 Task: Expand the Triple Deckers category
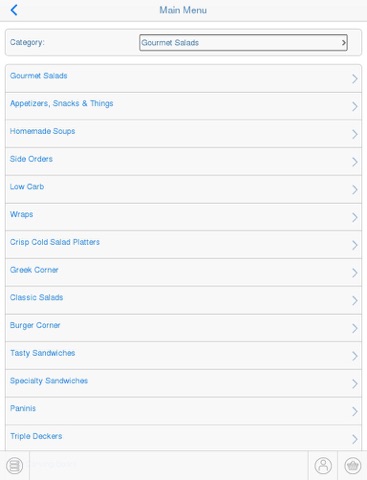(x=183, y=438)
